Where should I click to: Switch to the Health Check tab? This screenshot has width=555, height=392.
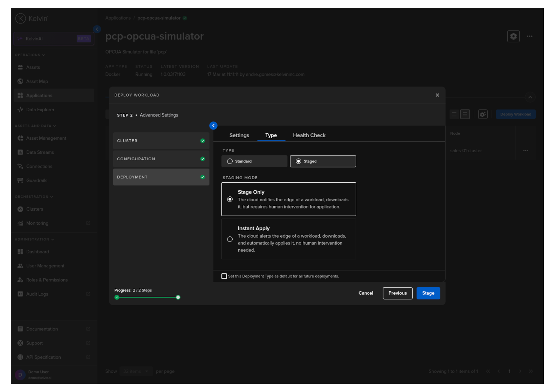(309, 135)
